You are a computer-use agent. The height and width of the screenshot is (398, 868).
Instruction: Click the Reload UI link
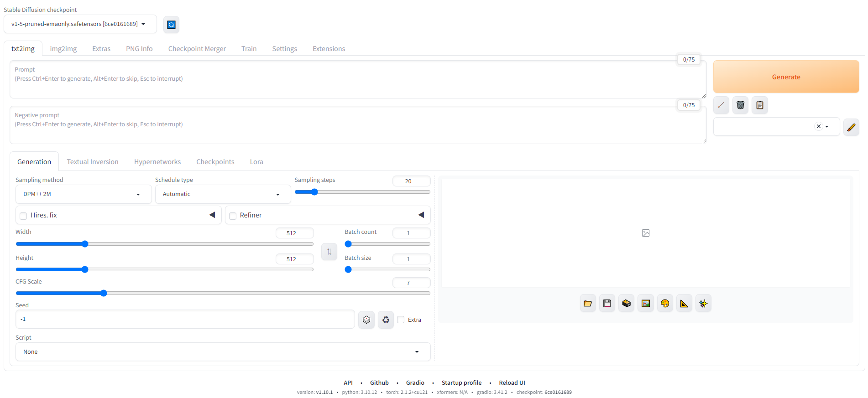click(512, 383)
